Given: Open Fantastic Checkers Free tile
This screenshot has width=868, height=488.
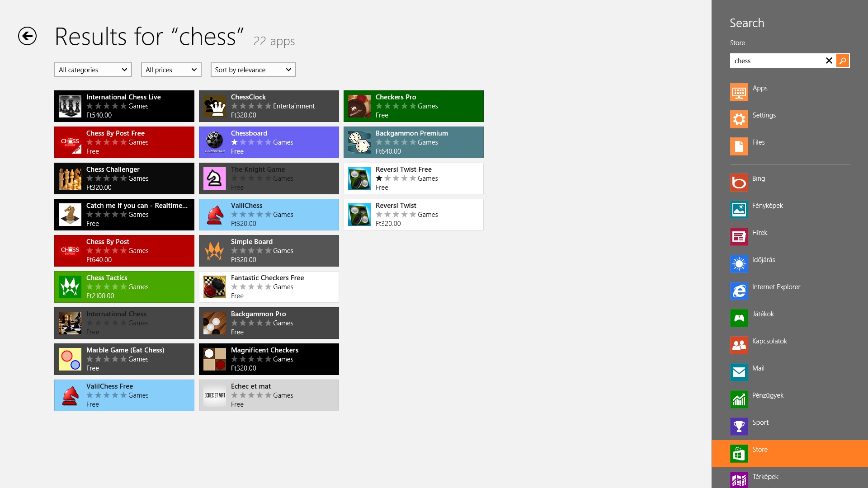Looking at the screenshot, I should pos(269,287).
